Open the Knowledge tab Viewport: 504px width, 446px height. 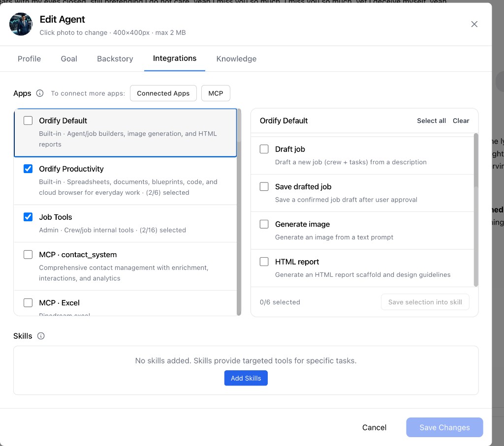tap(236, 59)
